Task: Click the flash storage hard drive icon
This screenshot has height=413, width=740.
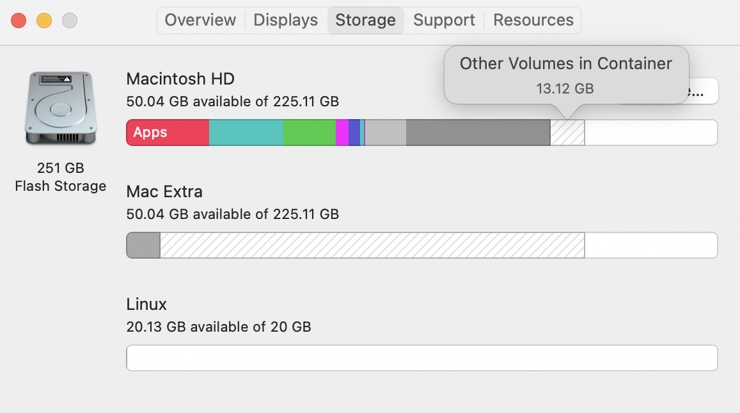Action: 60,108
